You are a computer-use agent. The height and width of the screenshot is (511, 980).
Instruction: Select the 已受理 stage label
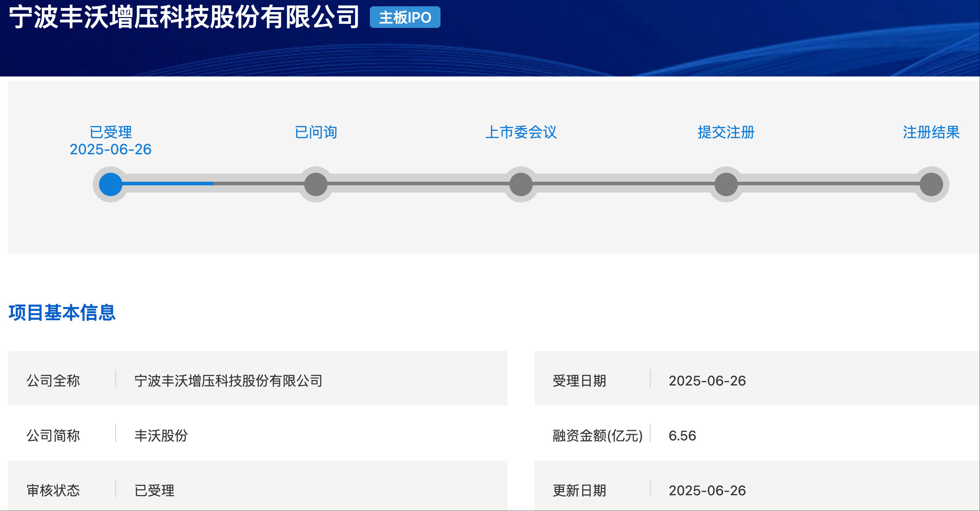click(x=111, y=132)
